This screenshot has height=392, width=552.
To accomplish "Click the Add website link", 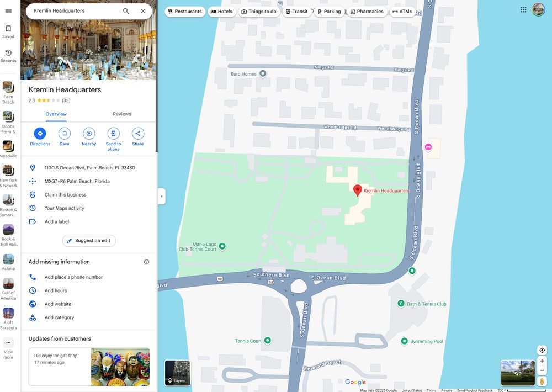I will click(58, 304).
